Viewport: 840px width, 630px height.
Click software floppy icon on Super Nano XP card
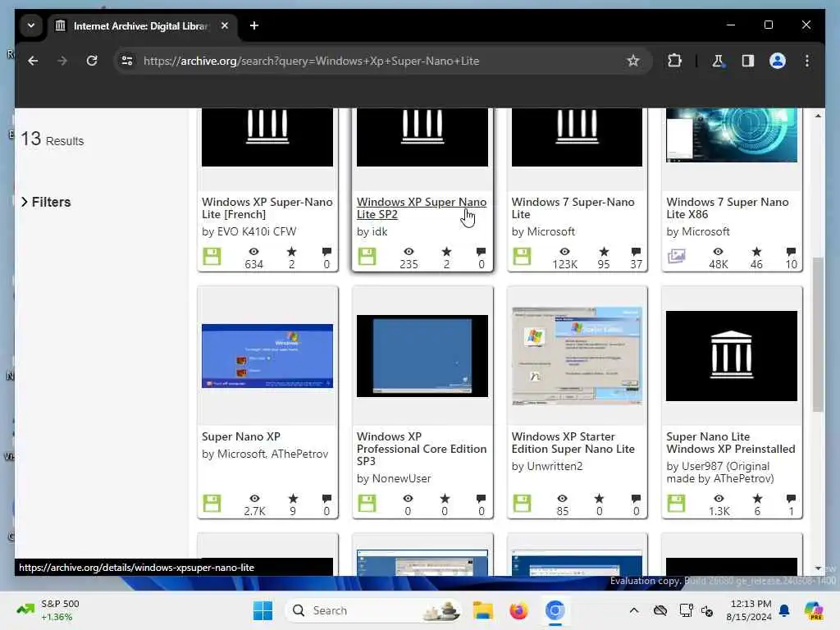pyautogui.click(x=212, y=504)
